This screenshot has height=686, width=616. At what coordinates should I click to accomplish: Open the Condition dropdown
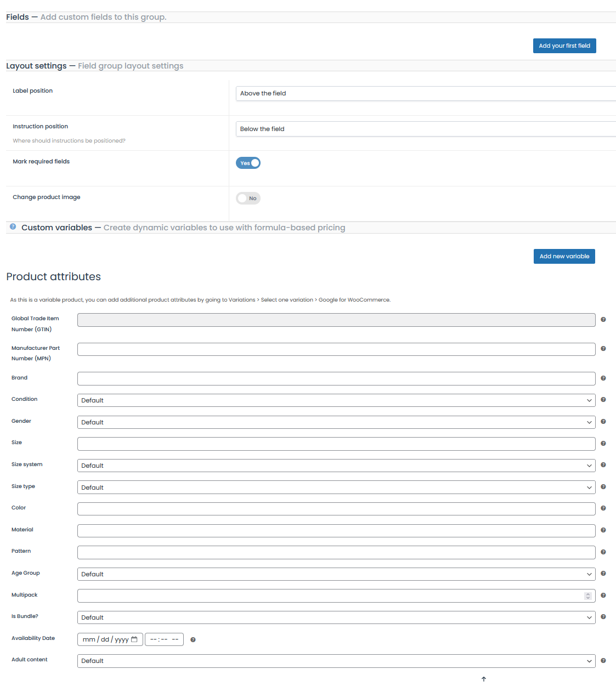tap(336, 400)
